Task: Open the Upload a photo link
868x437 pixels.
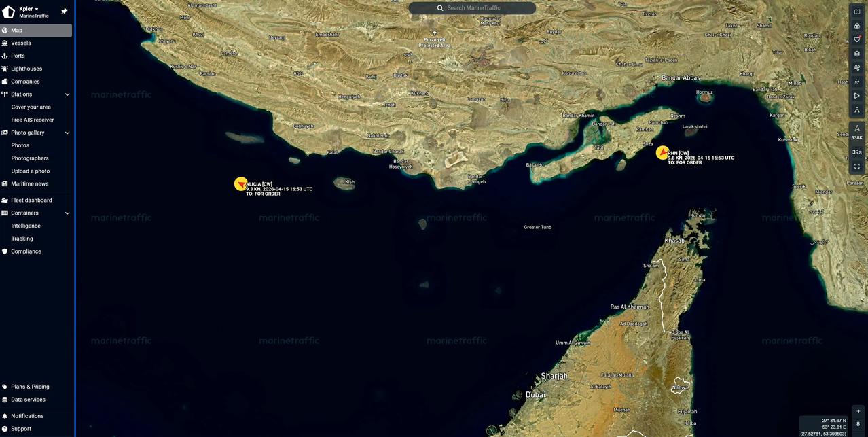Action: click(31, 171)
